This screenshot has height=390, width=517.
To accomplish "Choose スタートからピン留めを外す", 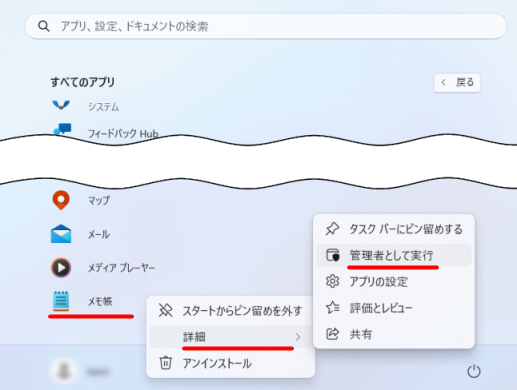I will [231, 311].
